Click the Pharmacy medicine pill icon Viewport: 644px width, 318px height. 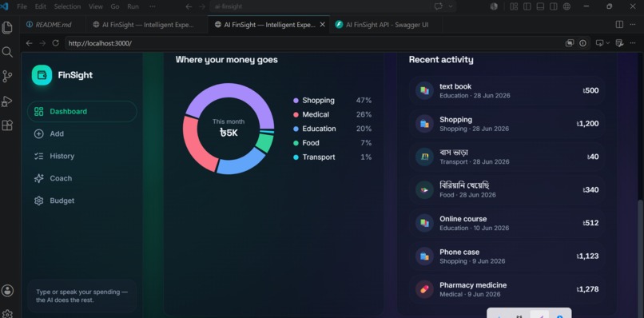(x=424, y=289)
